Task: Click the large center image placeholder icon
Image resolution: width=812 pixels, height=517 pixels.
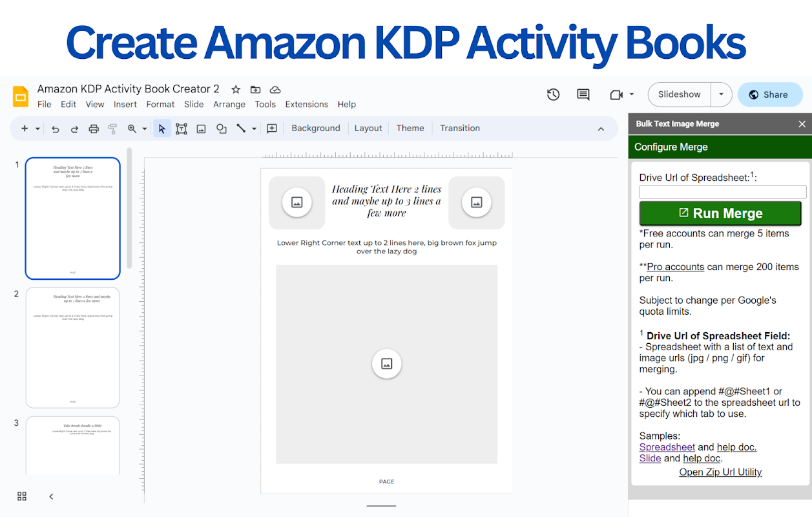Action: point(387,364)
